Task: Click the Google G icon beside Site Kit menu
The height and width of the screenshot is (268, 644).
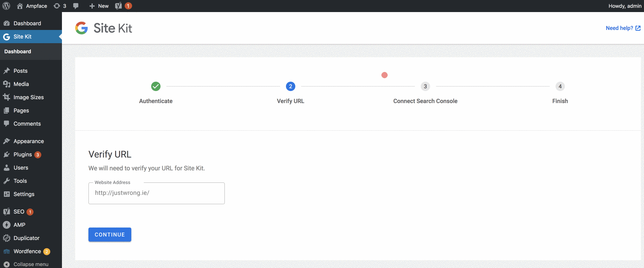Action: [7, 37]
